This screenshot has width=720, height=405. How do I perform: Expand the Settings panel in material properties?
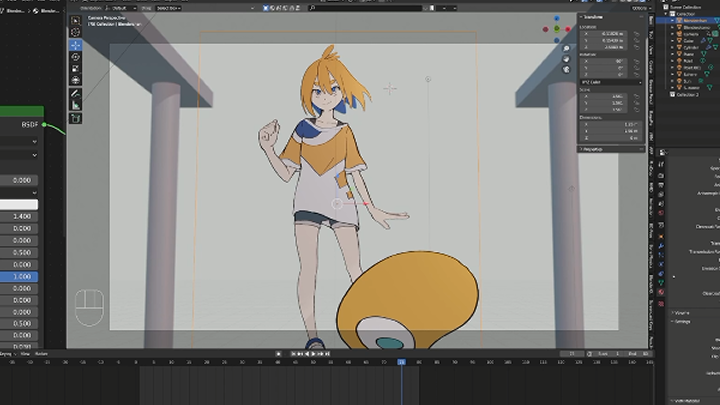682,321
